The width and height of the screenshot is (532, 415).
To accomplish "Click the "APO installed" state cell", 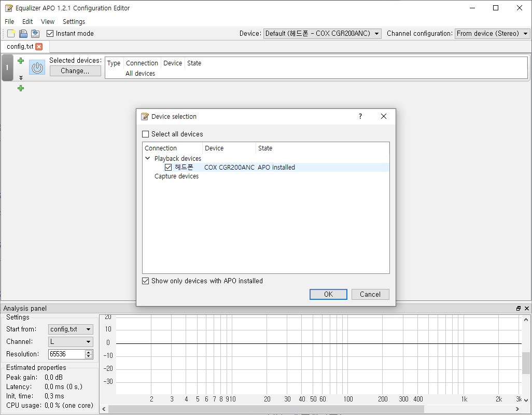I will tap(276, 167).
